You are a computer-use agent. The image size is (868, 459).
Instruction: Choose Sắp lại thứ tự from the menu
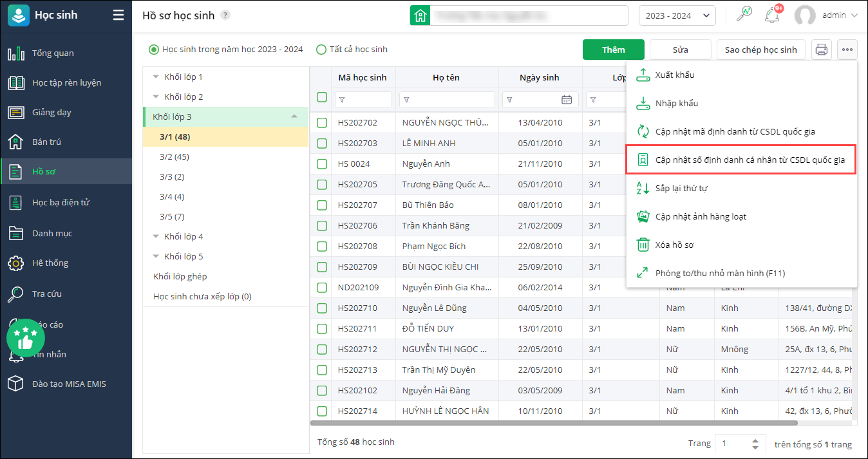[x=742, y=188]
